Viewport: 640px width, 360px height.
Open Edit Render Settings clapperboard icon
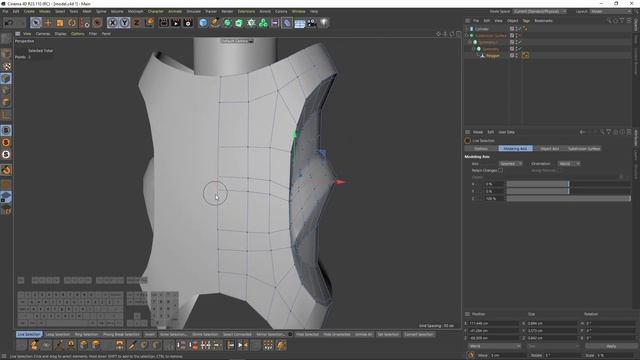tap(188, 23)
